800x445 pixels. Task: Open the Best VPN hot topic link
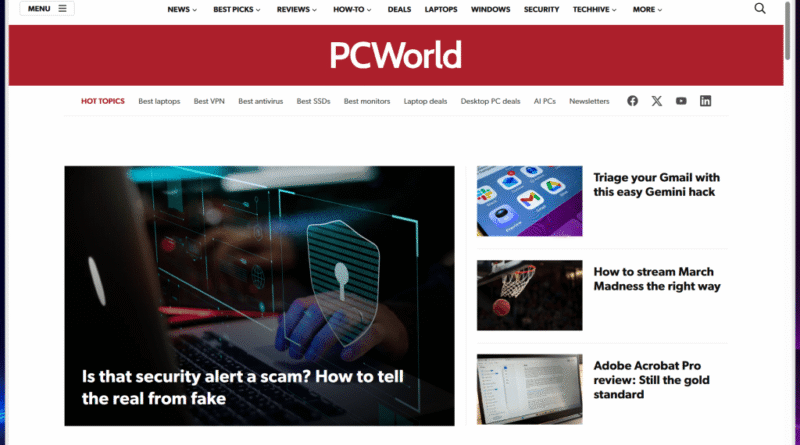pos(209,101)
